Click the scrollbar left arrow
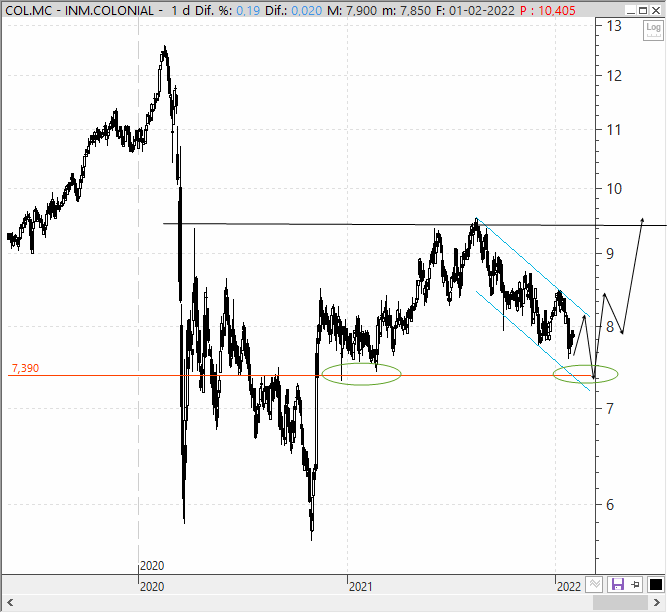This screenshot has height=613, width=667. pos(10,602)
